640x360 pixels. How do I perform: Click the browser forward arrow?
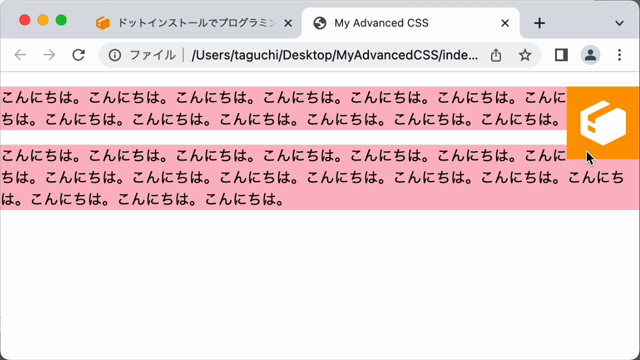coord(49,55)
